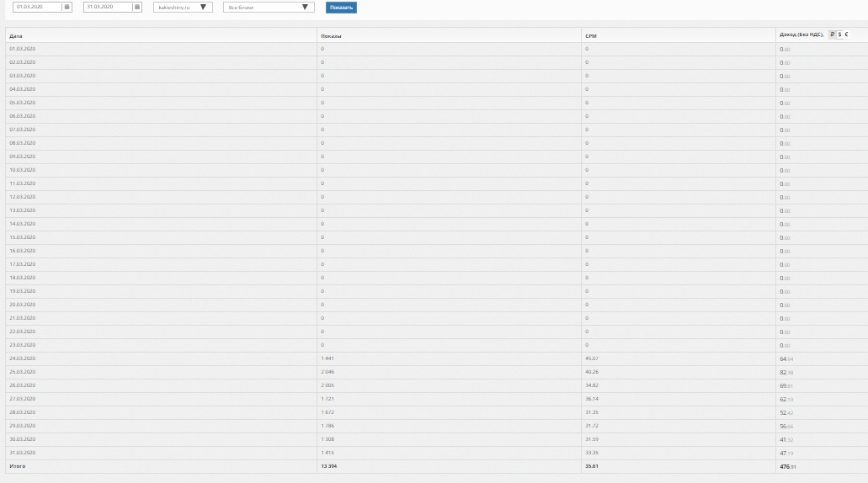
Task: Click the 'Показы' column header
Action: click(331, 36)
